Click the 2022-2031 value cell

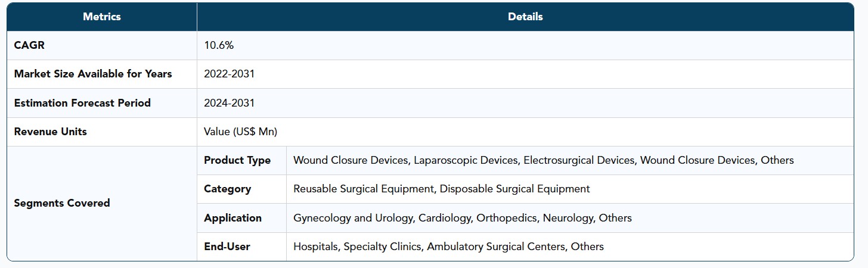coord(525,74)
